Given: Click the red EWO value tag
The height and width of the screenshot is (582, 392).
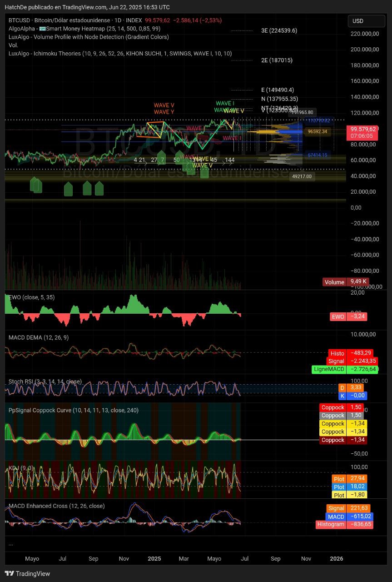Looking at the screenshot, I should [x=348, y=316].
